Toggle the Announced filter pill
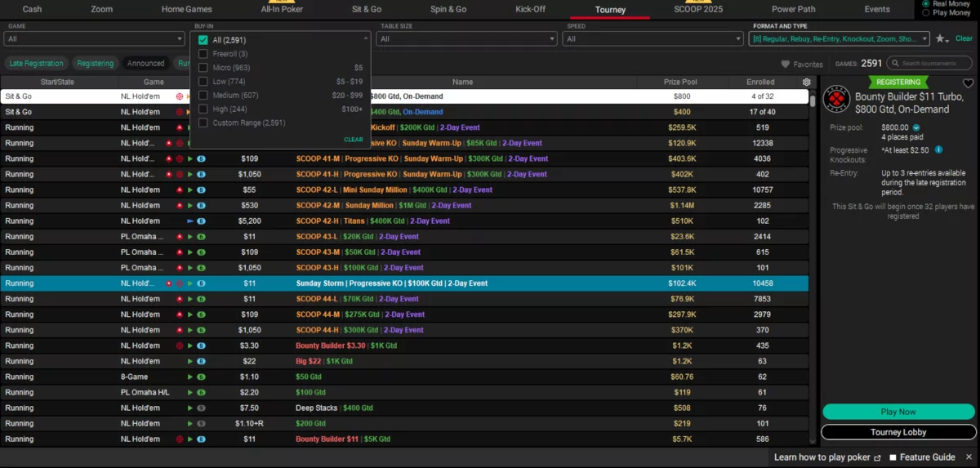980x468 pixels. coord(146,63)
